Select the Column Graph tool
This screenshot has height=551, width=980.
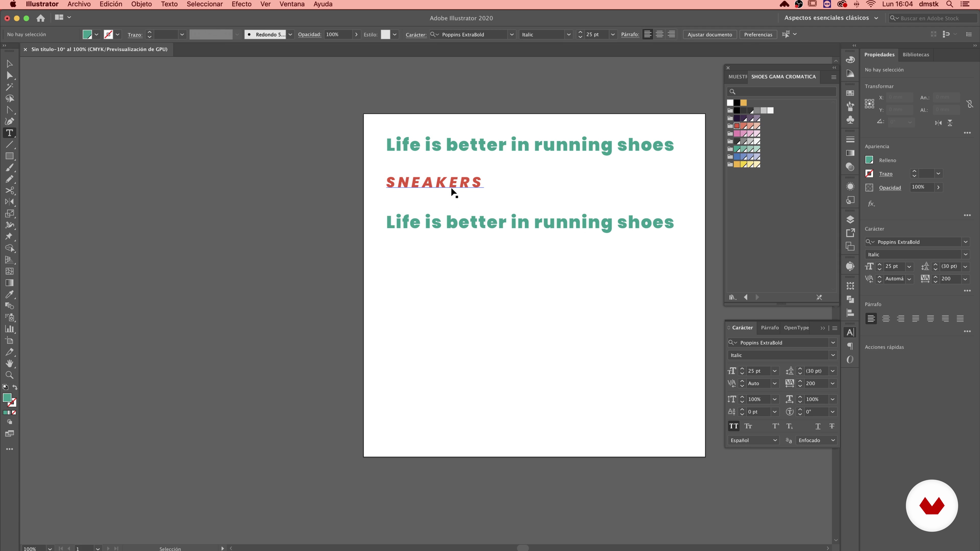click(9, 329)
